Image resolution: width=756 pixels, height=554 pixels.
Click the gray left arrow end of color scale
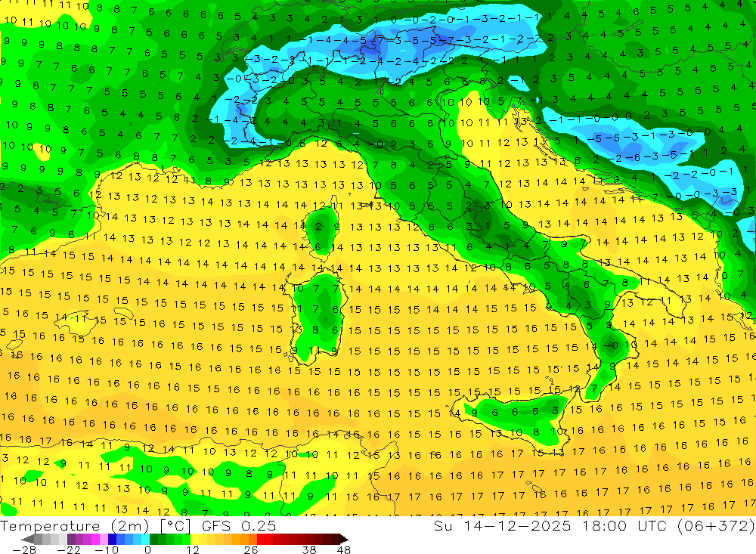28,540
